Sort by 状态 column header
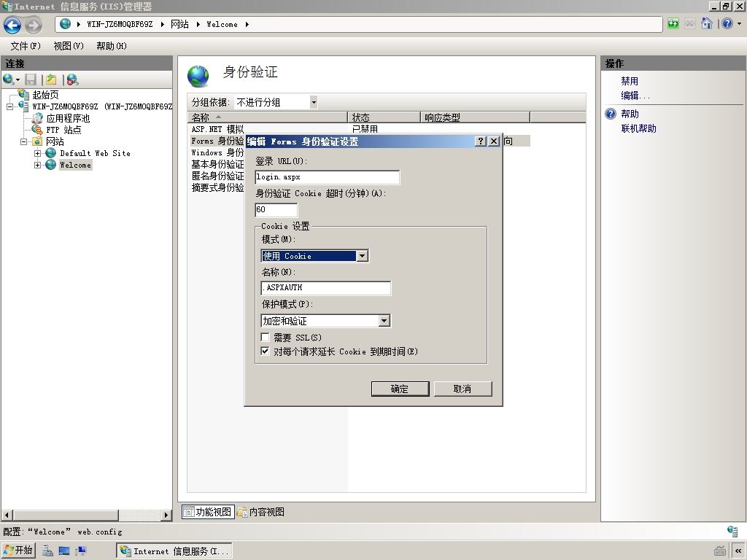 (x=384, y=117)
